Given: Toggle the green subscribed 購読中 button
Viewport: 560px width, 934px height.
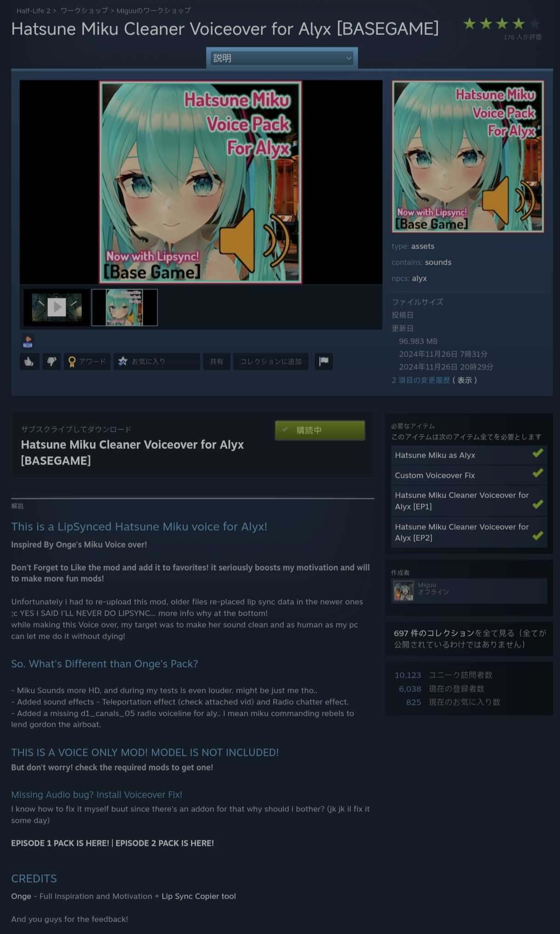Looking at the screenshot, I should 320,430.
